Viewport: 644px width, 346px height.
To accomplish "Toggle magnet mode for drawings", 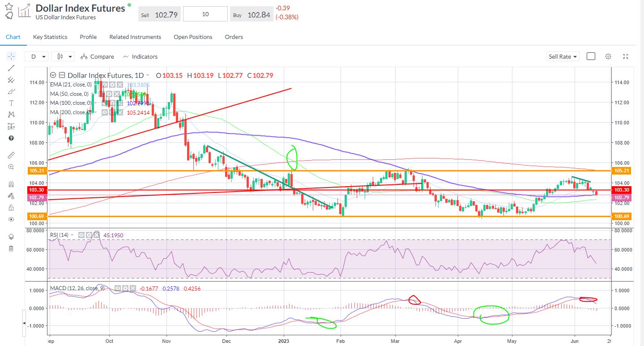I will pyautogui.click(x=11, y=184).
